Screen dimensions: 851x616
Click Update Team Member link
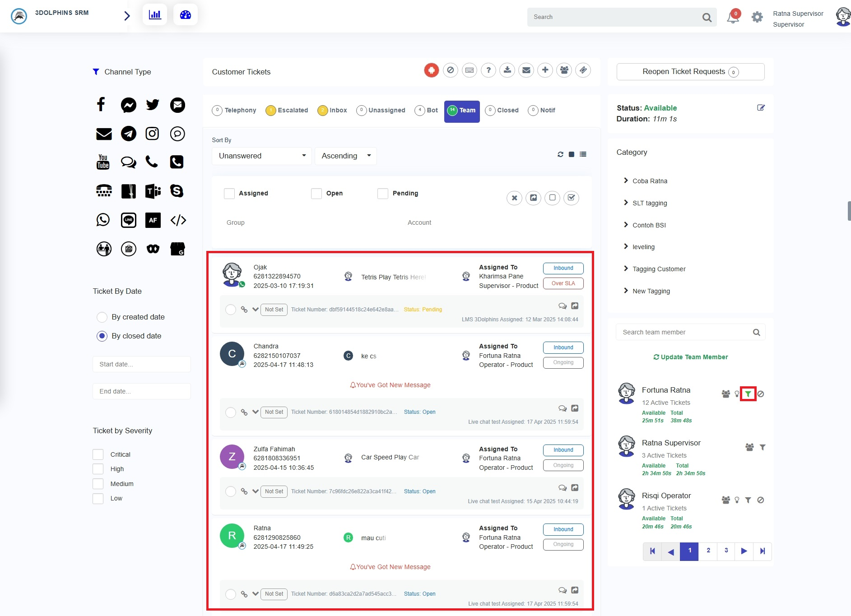690,357
